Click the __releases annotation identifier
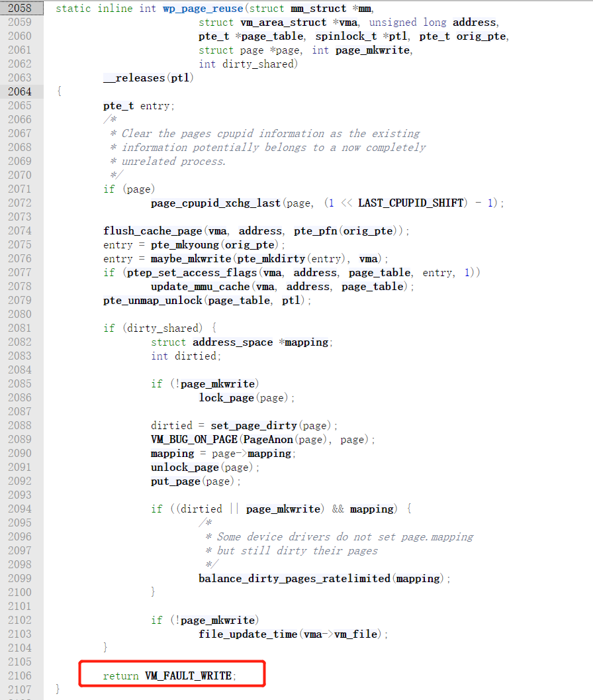This screenshot has height=700, width=593. coord(134,77)
